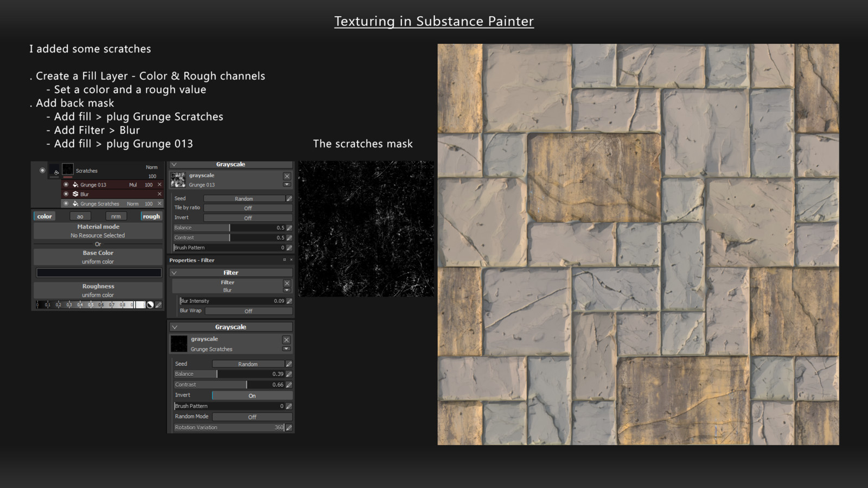This screenshot has height=488, width=868.
Task: Open the Blur filter dropdown arrow
Action: click(287, 290)
